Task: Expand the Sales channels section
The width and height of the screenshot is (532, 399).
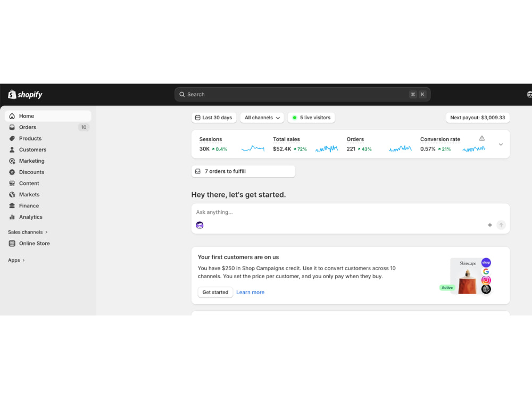Action: 28,232
